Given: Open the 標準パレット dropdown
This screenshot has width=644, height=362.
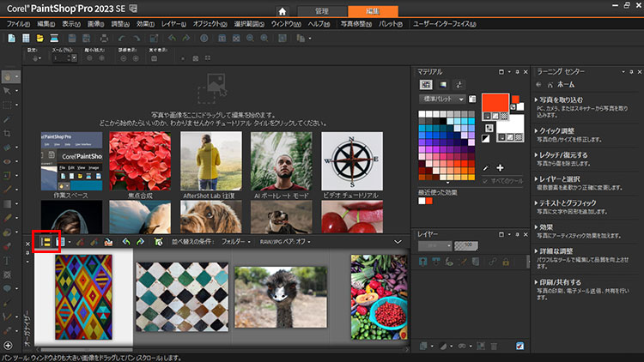Looking at the screenshot, I should click(x=442, y=100).
